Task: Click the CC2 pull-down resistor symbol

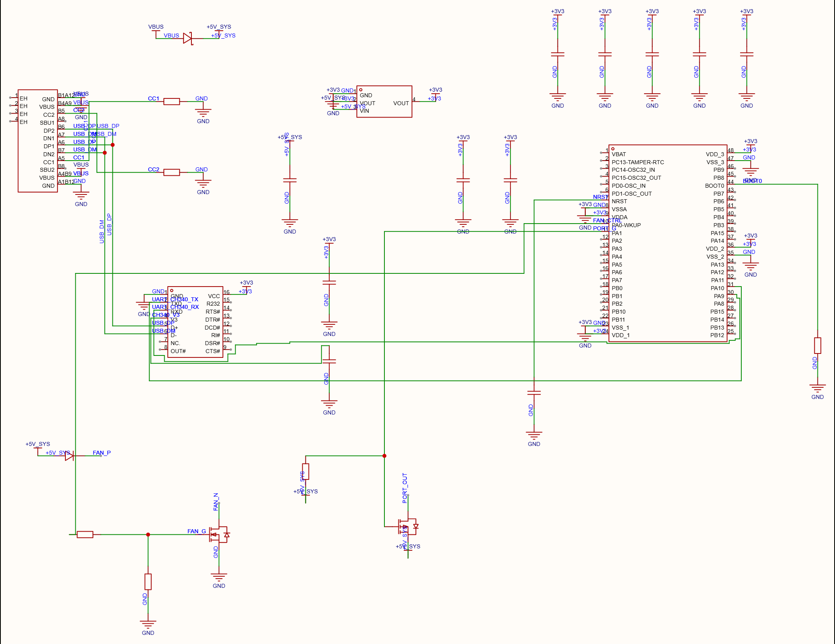Action: pos(171,173)
